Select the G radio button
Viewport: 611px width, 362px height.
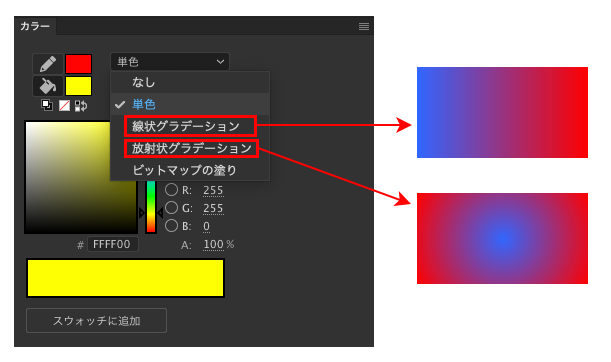(x=171, y=208)
